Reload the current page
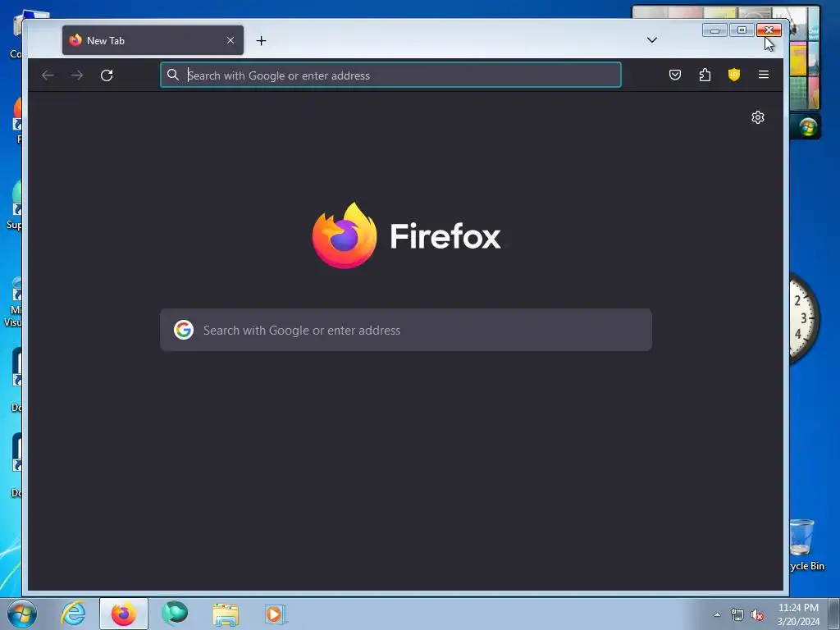This screenshot has height=630, width=840. click(107, 75)
